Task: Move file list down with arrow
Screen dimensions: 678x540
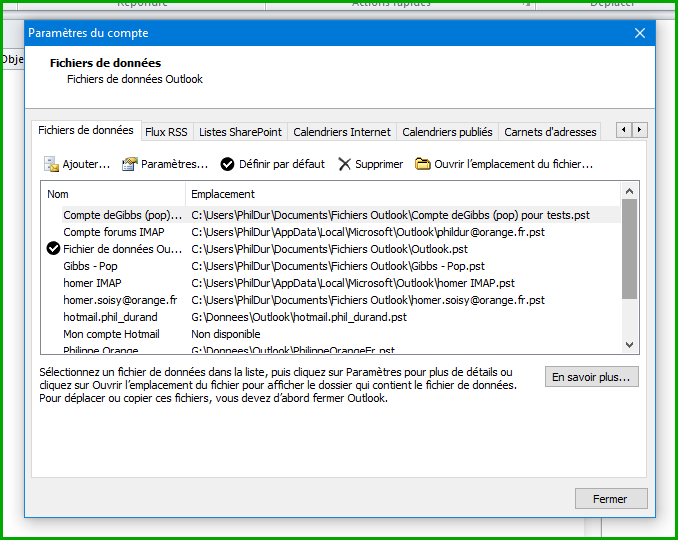Action: 630,345
